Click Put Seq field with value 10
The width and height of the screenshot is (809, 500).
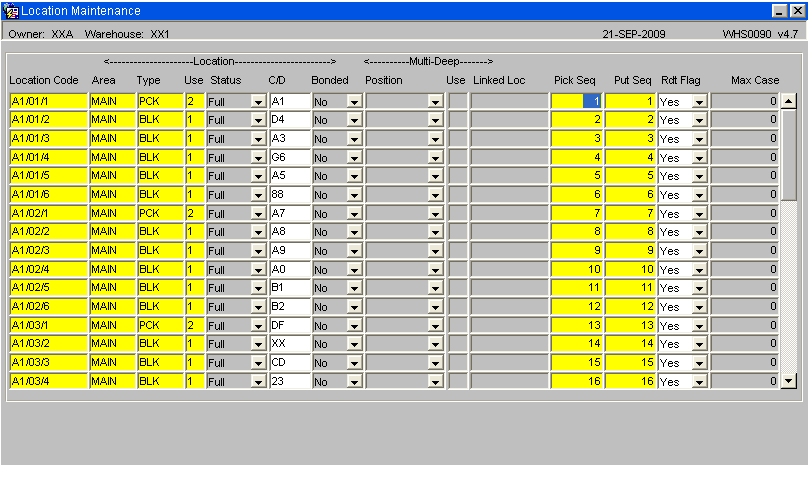[630, 269]
